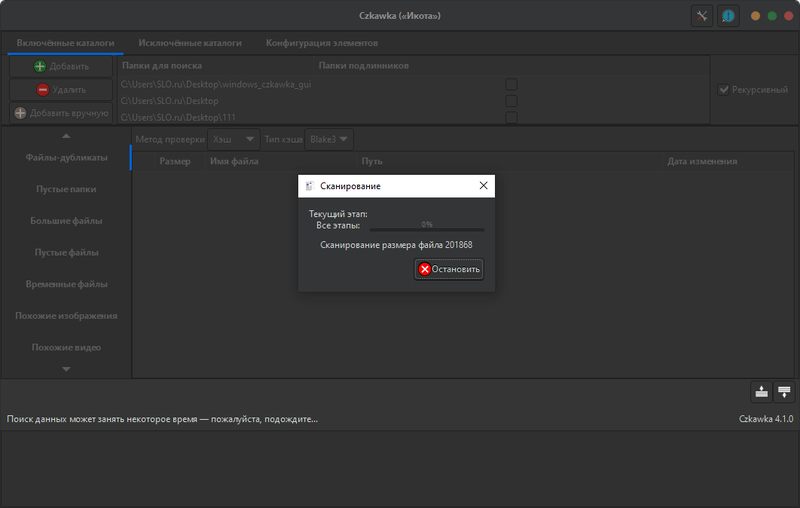Click the Поиск данных status message
This screenshot has width=800, height=508.
[x=162, y=419]
